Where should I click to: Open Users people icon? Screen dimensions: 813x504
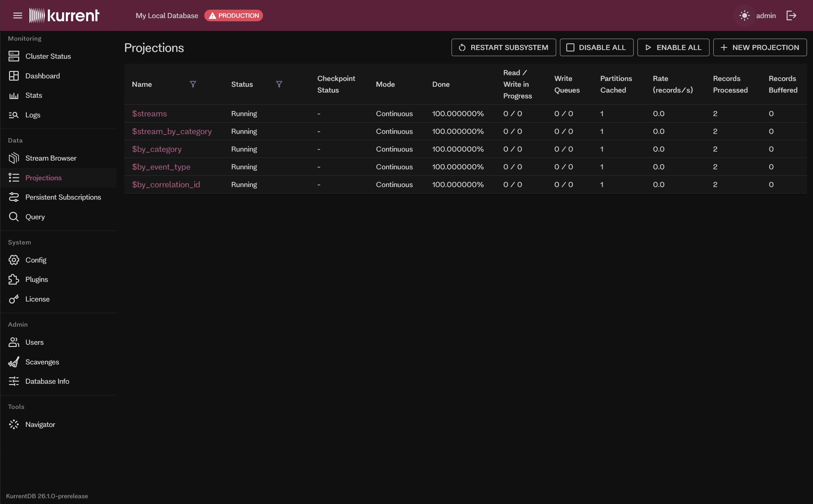click(x=14, y=342)
